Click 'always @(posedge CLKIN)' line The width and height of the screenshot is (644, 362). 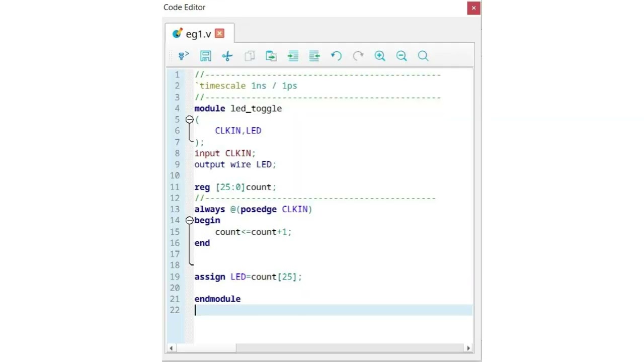(x=253, y=209)
